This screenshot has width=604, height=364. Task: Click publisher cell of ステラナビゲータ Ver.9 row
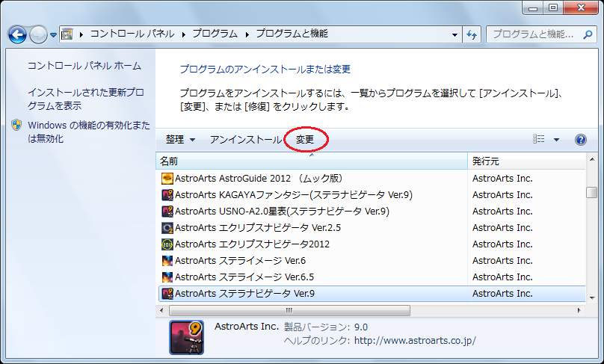tap(502, 294)
